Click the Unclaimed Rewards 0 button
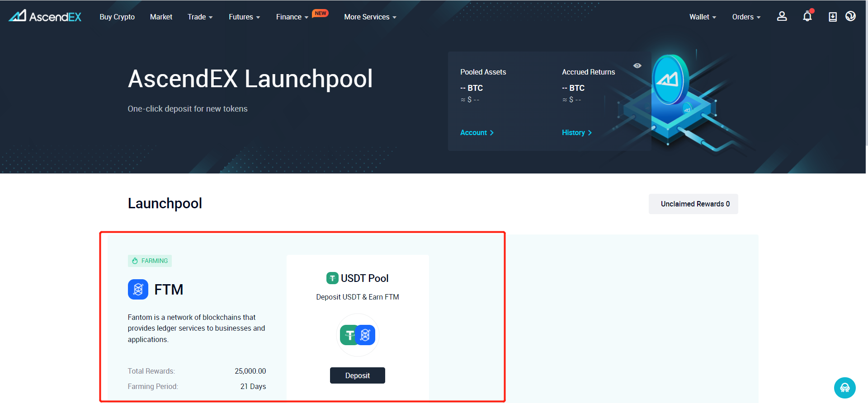Viewport: 868px width, 403px height. (693, 204)
